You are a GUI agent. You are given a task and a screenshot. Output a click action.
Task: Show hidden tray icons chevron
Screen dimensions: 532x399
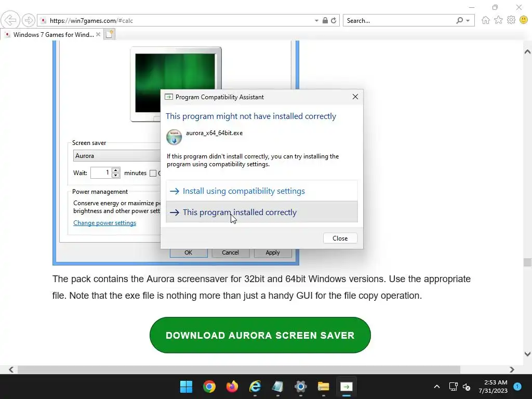[437, 387]
